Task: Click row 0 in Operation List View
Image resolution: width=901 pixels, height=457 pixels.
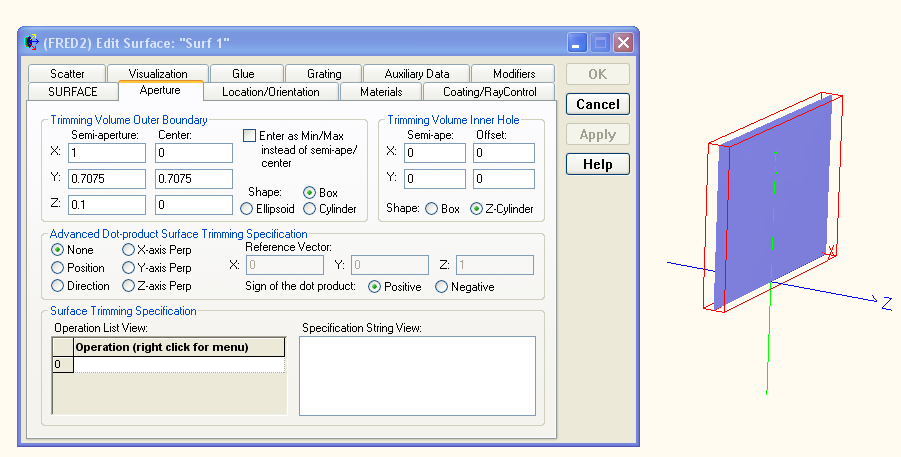Action: pyautogui.click(x=180, y=365)
